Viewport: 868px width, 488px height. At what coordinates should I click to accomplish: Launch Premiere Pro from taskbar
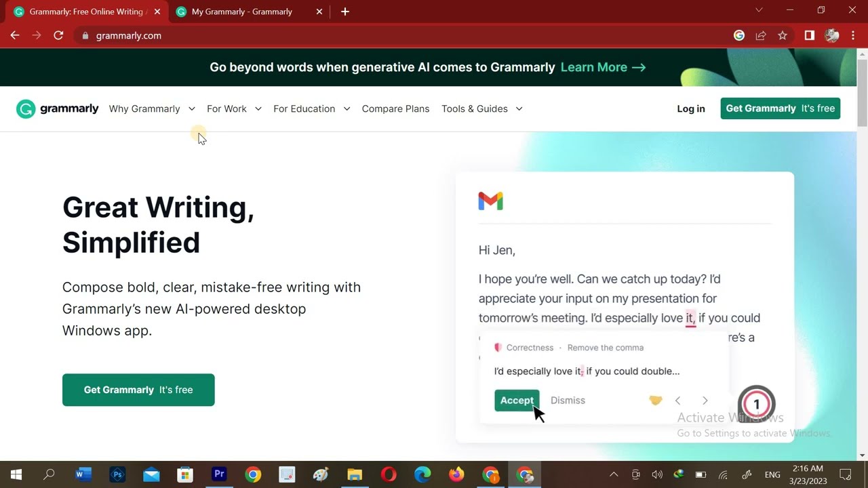pyautogui.click(x=219, y=474)
